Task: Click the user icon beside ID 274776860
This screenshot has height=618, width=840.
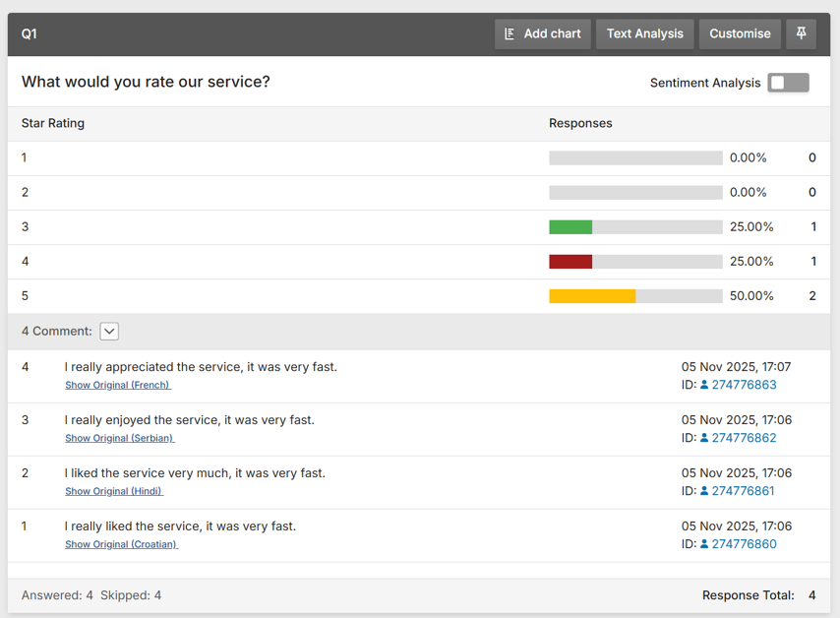Action: click(704, 544)
